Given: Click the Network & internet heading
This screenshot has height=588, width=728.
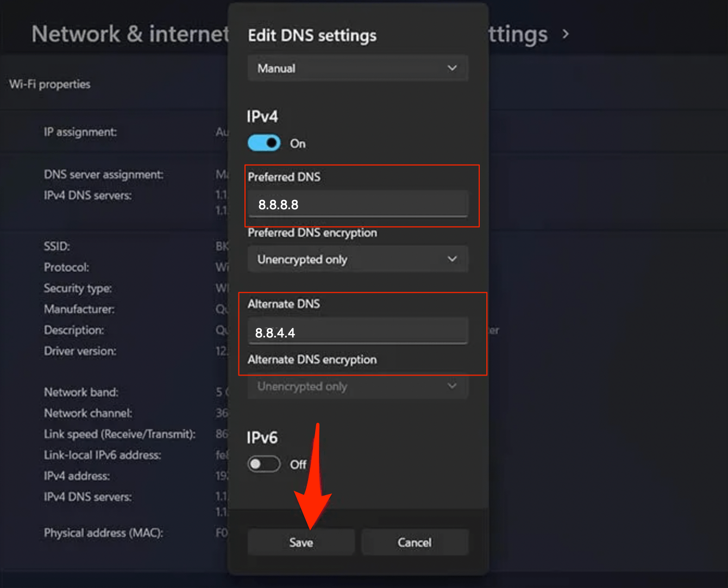Looking at the screenshot, I should (x=130, y=34).
